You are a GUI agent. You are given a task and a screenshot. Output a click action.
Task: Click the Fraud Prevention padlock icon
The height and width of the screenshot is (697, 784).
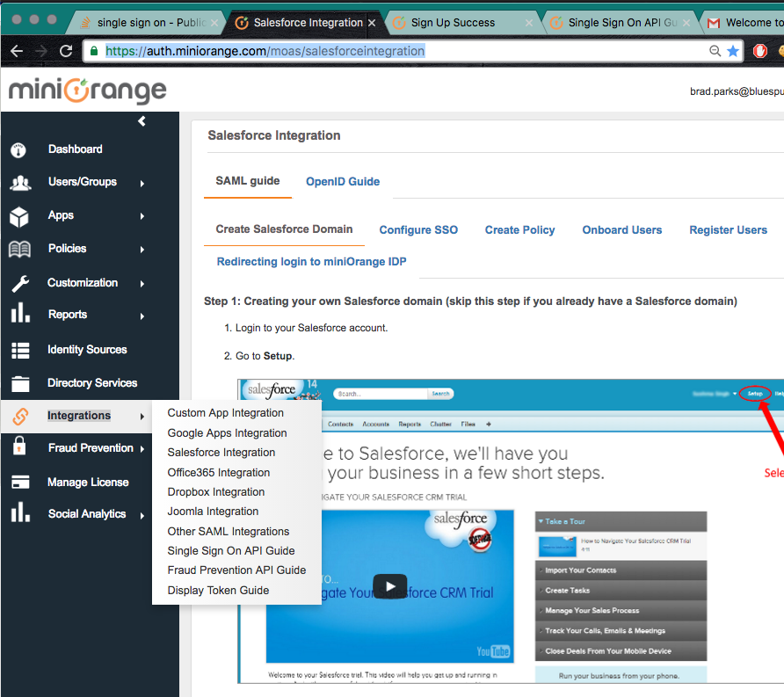(x=19, y=445)
